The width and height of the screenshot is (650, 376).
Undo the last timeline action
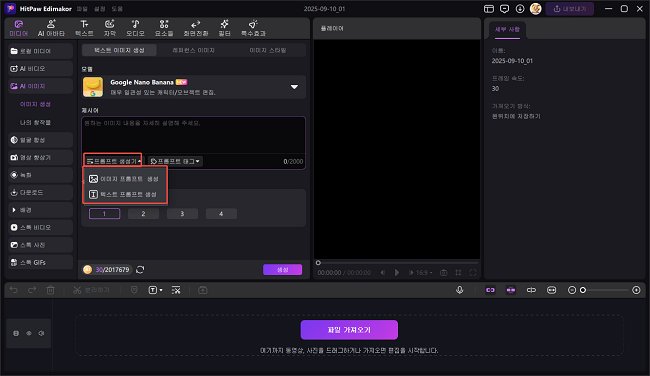coord(14,290)
